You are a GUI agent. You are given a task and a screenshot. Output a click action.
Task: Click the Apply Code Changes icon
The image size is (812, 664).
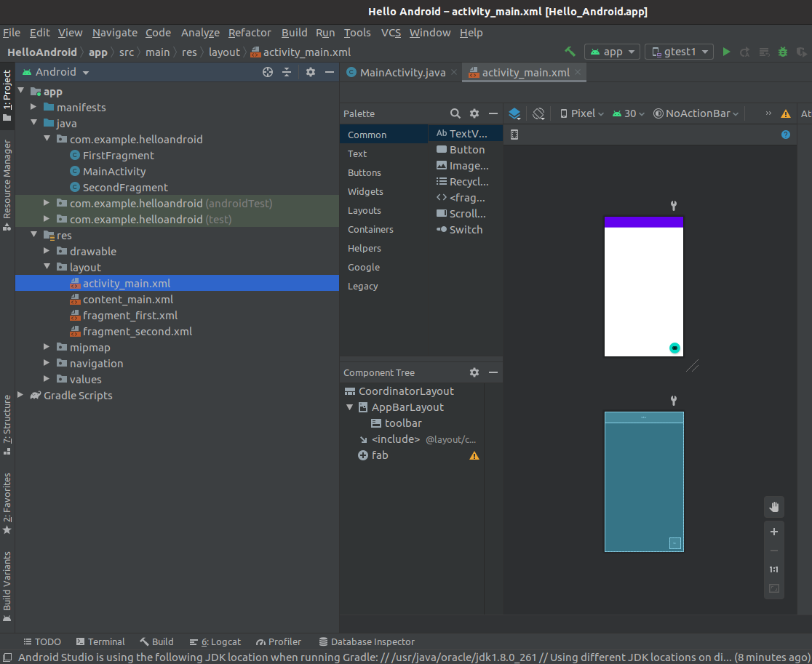click(764, 52)
